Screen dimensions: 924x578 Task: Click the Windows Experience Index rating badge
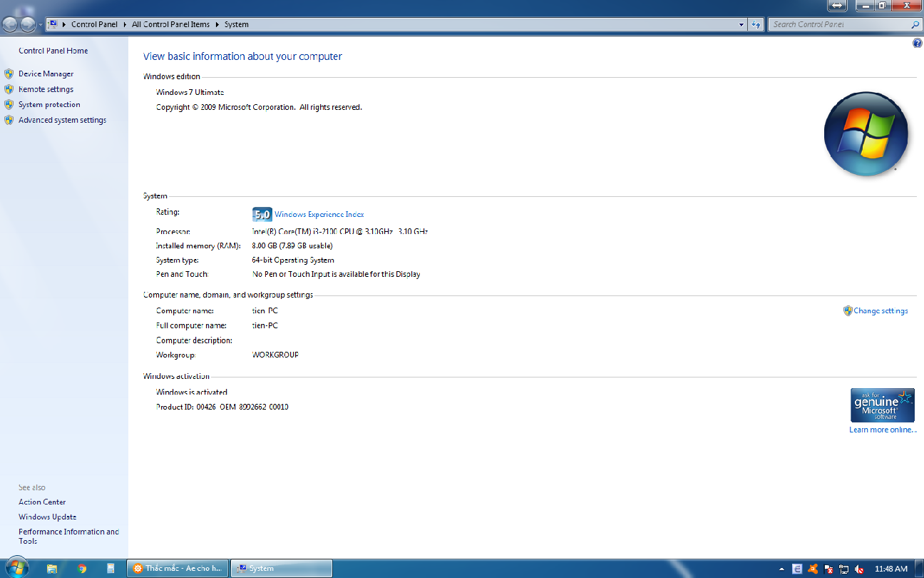tap(262, 214)
